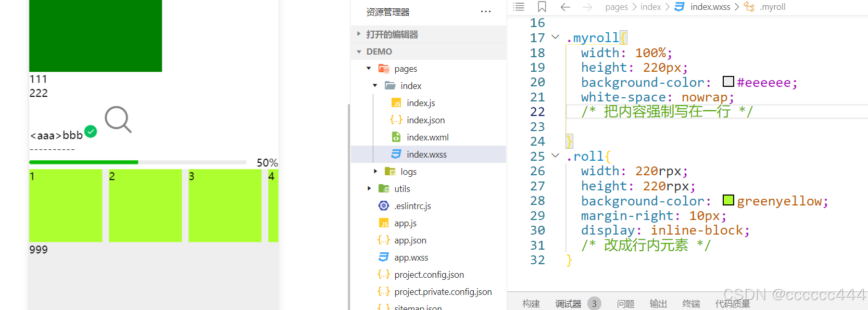
Task: Open the 构建 panel tab
Action: point(531,304)
